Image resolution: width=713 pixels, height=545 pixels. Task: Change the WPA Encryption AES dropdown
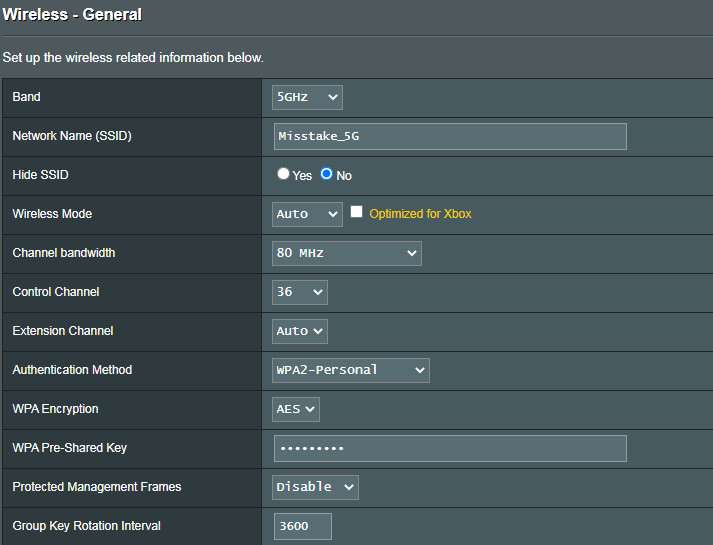click(296, 409)
